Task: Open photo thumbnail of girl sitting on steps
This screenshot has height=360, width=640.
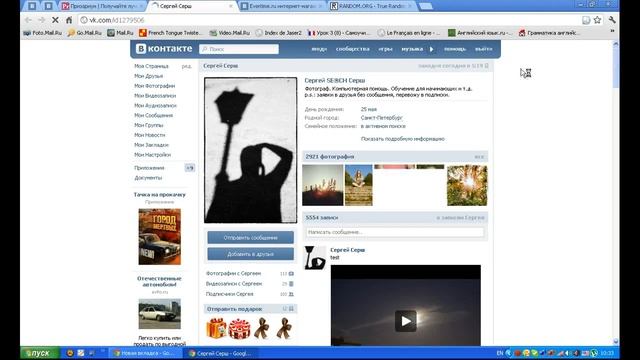Action: [x=359, y=185]
